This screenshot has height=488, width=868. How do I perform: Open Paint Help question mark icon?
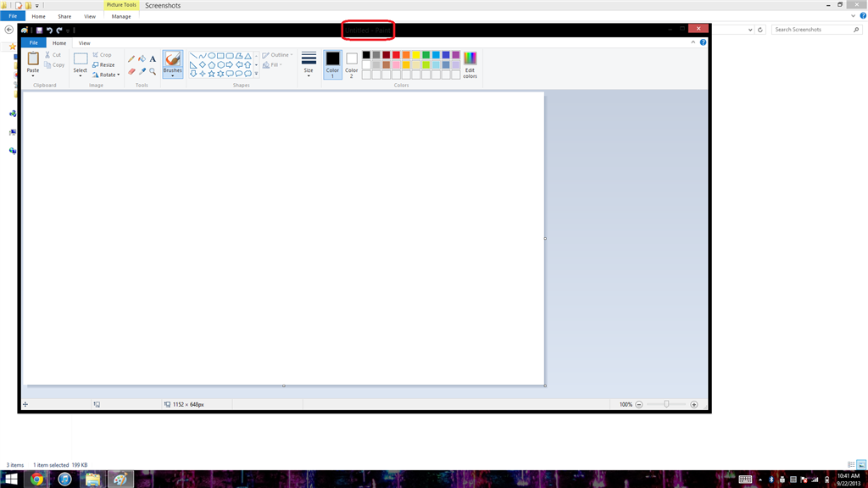tap(703, 42)
